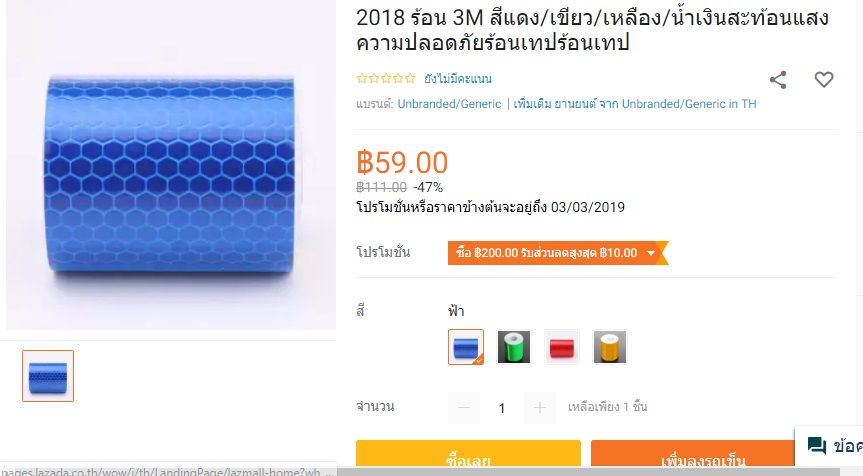Click the share icon

click(x=778, y=80)
